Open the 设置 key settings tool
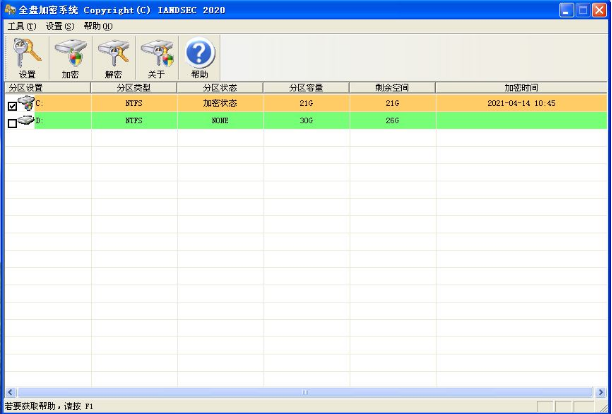Image resolution: width=612 pixels, height=414 pixels. pyautogui.click(x=27, y=58)
